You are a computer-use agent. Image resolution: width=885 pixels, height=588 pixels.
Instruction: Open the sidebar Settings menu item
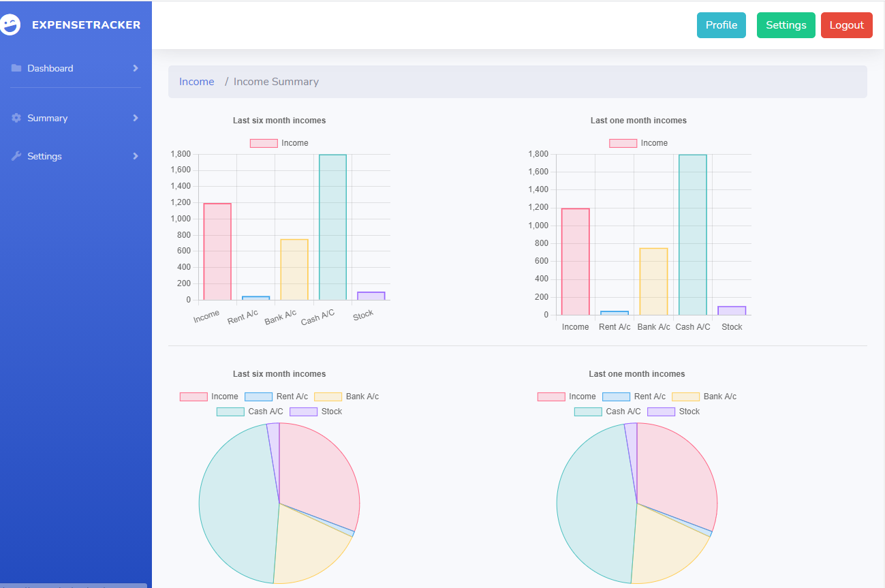click(76, 156)
